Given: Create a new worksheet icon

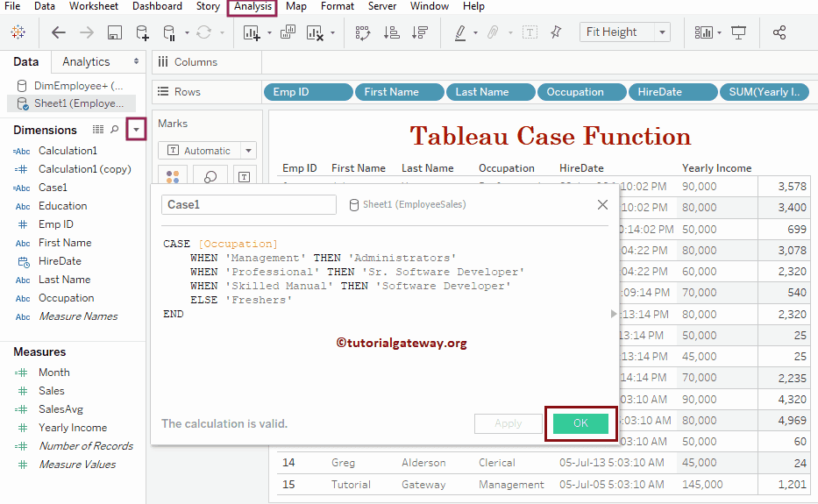Looking at the screenshot, I should click(252, 33).
